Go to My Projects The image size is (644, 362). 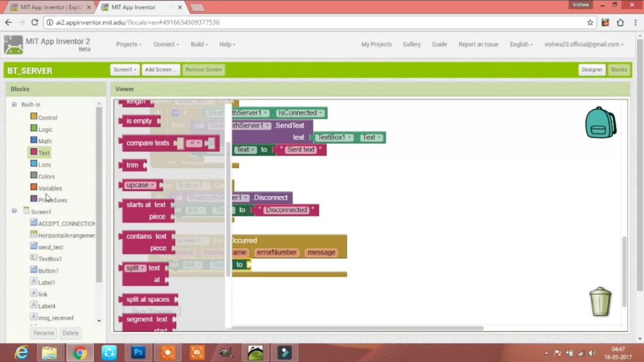pyautogui.click(x=376, y=45)
